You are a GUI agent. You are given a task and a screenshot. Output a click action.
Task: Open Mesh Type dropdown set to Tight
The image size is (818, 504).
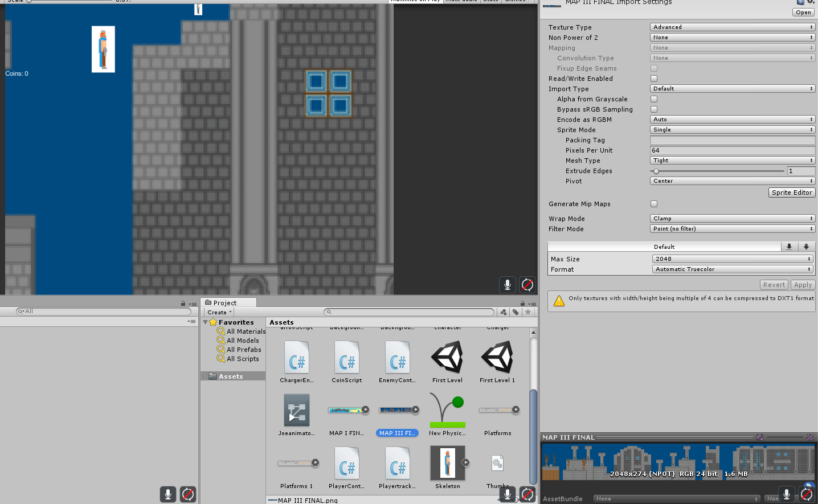733,161
